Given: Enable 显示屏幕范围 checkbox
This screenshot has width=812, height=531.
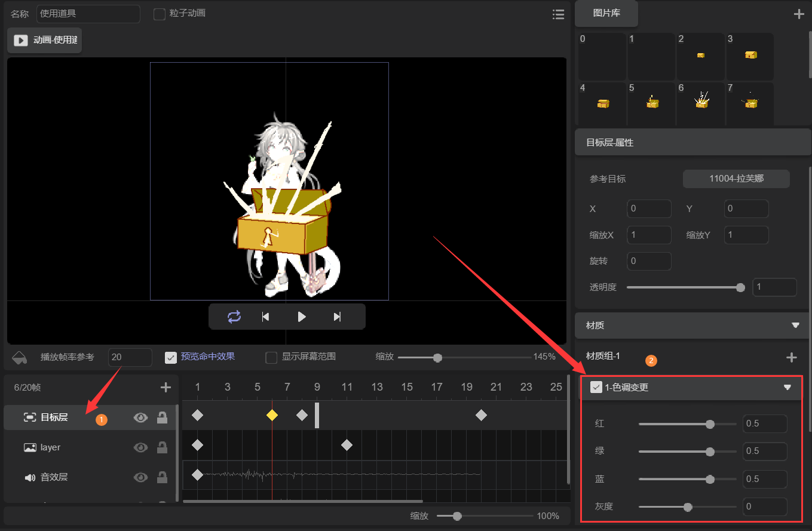Looking at the screenshot, I should click(271, 357).
